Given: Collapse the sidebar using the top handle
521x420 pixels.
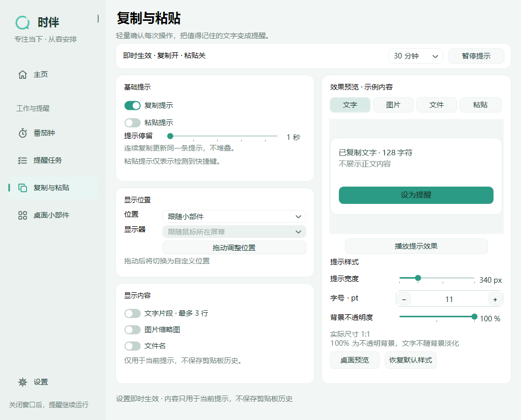Looking at the screenshot, I should coord(98,19).
